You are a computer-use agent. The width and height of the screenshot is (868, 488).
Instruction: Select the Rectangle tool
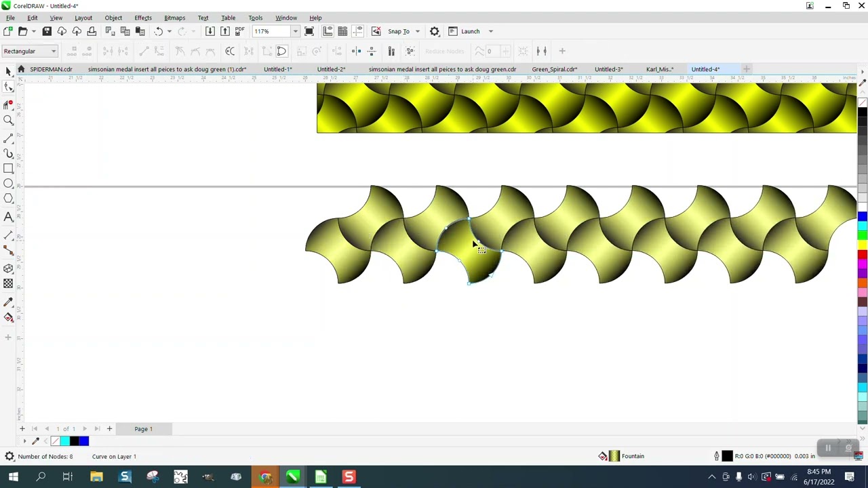click(x=8, y=168)
